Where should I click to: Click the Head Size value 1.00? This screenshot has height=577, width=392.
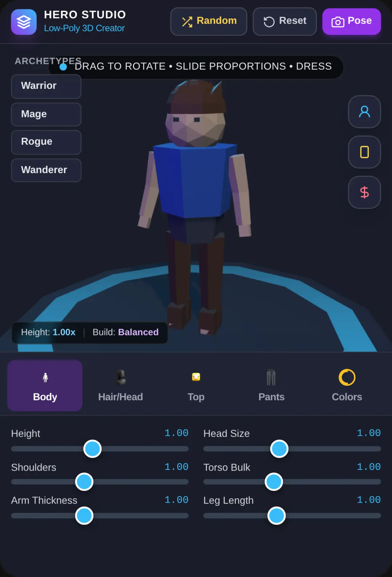(x=369, y=433)
